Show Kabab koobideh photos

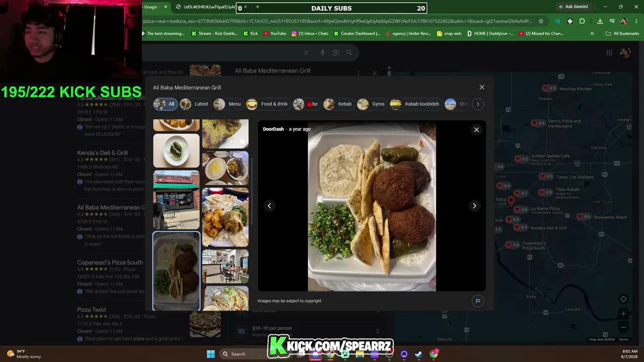click(415, 104)
